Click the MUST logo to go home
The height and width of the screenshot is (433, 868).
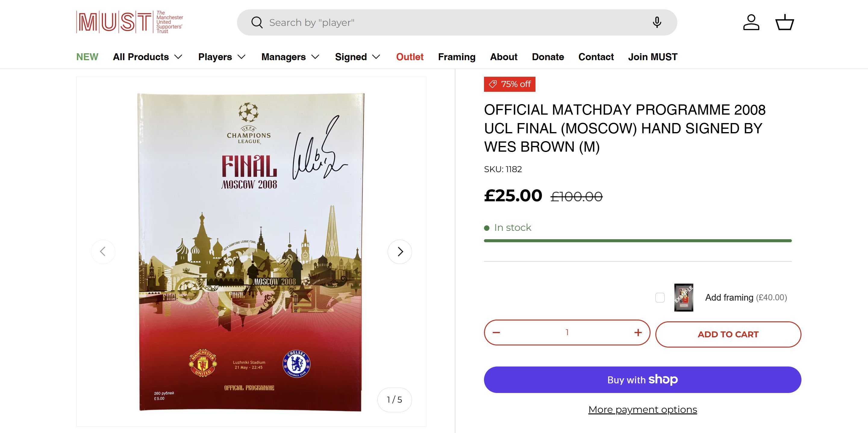click(130, 22)
